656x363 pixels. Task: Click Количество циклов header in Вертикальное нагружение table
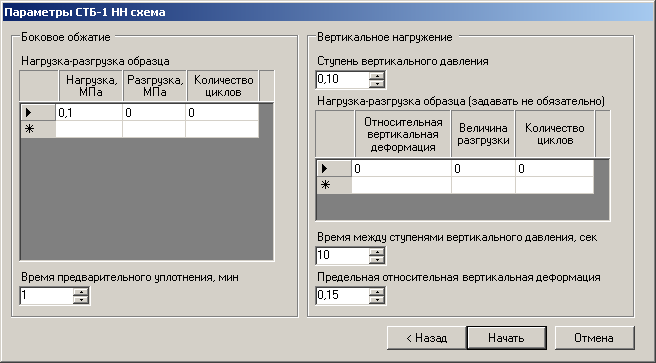click(x=555, y=134)
